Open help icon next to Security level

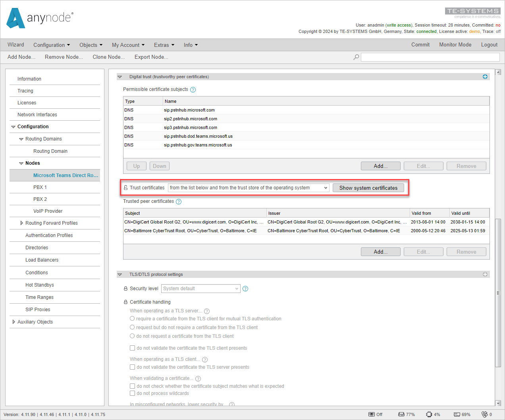(x=245, y=289)
